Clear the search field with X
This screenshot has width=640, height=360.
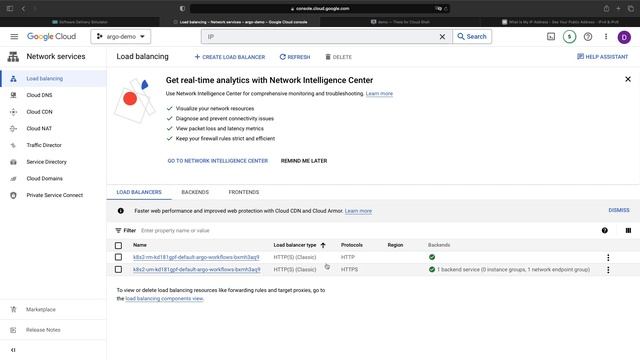(442, 37)
